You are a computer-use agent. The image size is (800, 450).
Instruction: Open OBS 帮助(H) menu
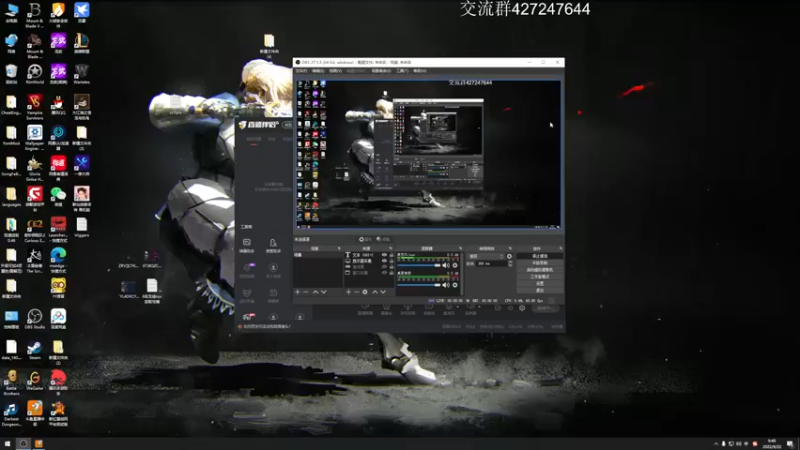(419, 71)
